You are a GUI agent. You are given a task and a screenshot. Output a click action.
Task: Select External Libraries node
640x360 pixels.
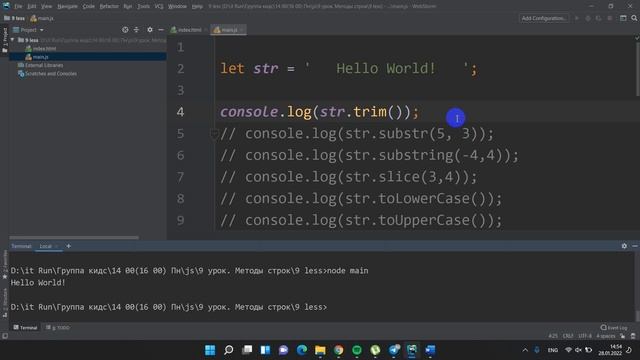(x=40, y=65)
